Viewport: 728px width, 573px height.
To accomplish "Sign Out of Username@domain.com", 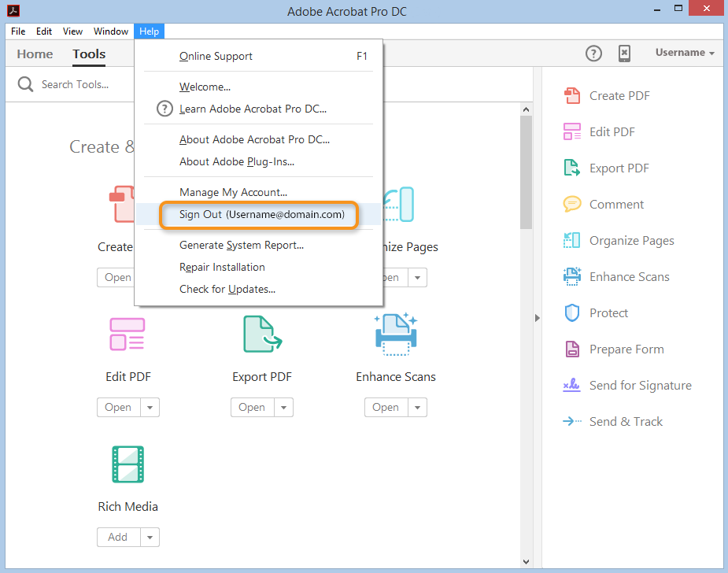I will (x=258, y=214).
